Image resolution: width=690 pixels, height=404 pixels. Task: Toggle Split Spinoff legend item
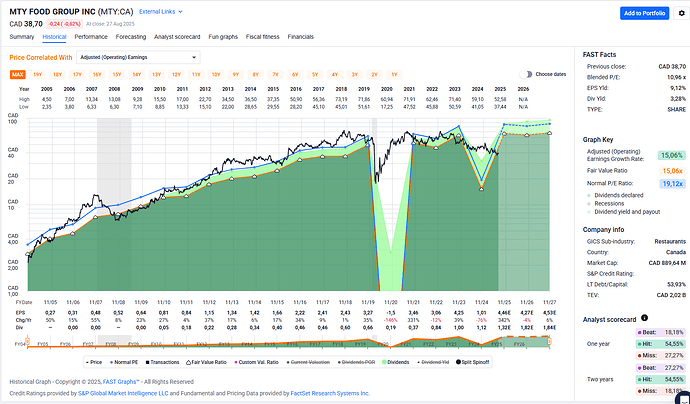473,362
